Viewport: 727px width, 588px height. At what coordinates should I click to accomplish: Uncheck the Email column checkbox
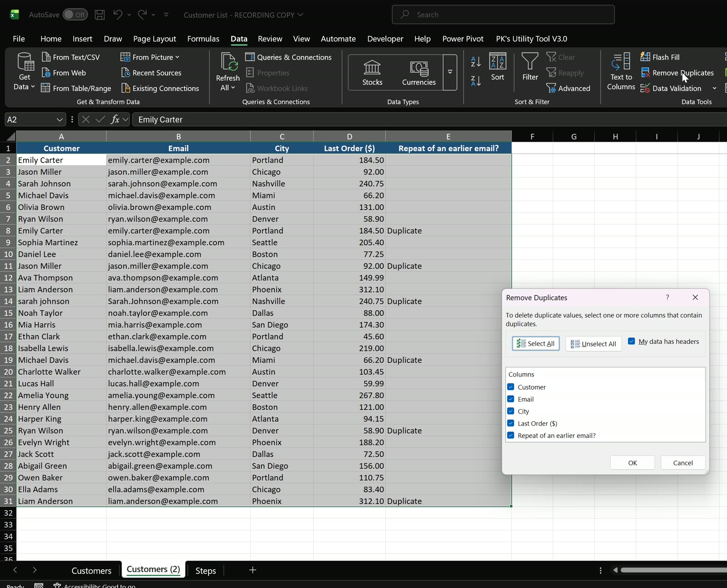click(x=511, y=399)
